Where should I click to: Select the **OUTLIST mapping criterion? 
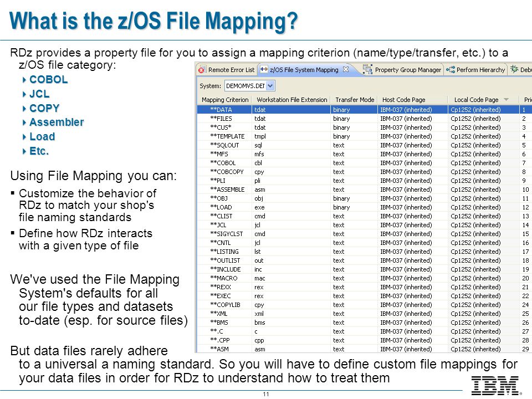225,260
